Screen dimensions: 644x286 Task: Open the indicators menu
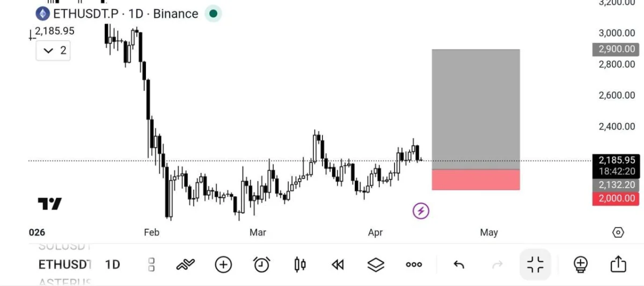coord(186,264)
